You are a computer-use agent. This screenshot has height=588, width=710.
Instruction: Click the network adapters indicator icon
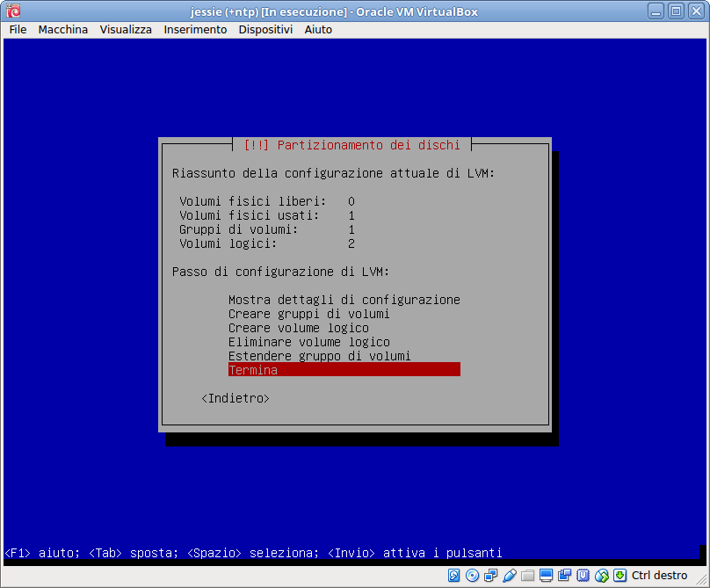(491, 576)
